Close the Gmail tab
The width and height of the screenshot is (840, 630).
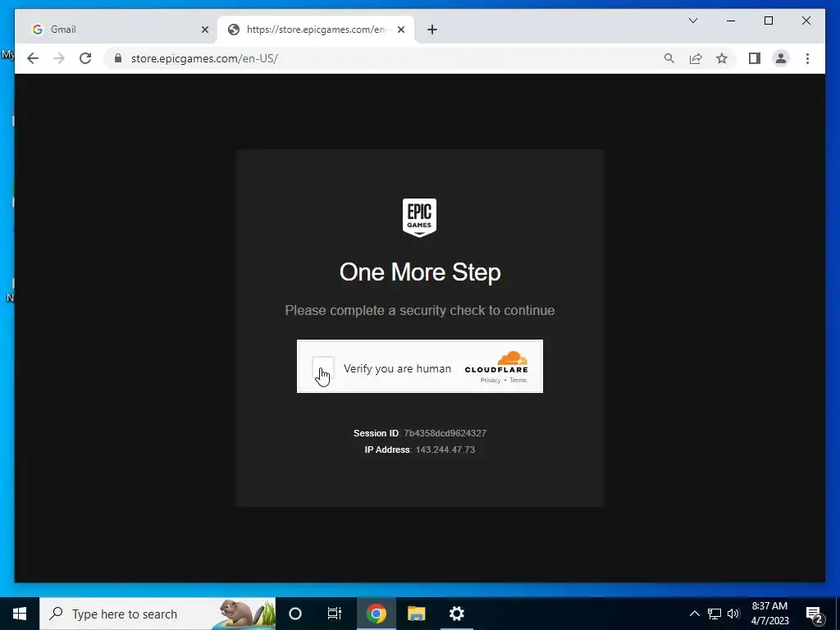coord(204,30)
